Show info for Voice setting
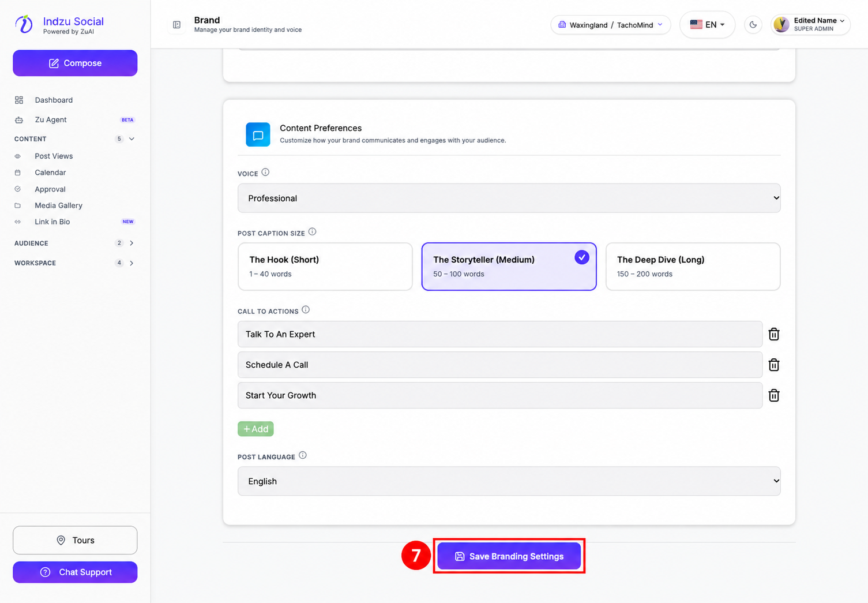 click(x=265, y=173)
